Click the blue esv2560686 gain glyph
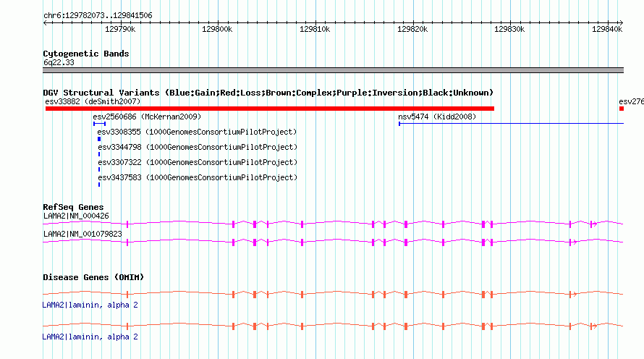This screenshot has width=644, height=359. click(99, 124)
